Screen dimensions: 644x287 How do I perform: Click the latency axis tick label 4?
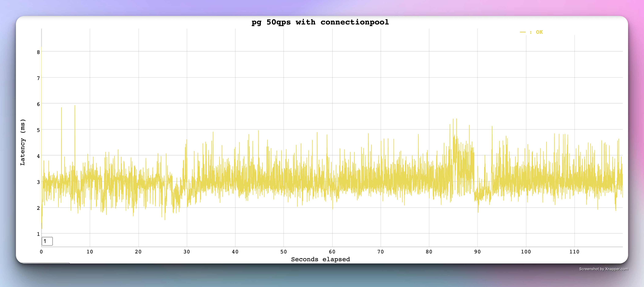[x=38, y=156]
